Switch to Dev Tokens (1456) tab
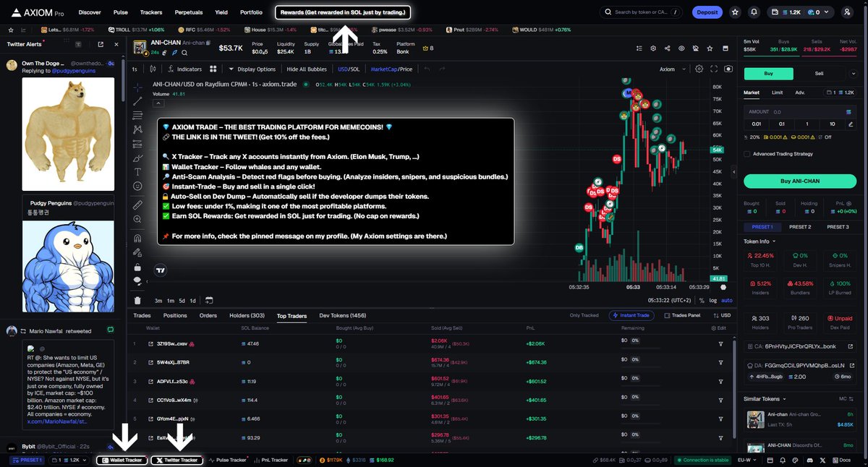 click(343, 315)
